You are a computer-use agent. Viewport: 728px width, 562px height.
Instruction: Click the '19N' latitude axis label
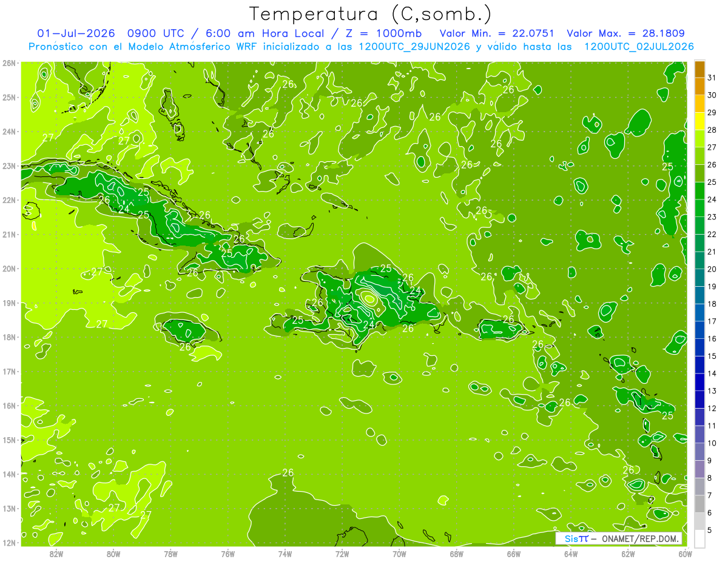9,303
